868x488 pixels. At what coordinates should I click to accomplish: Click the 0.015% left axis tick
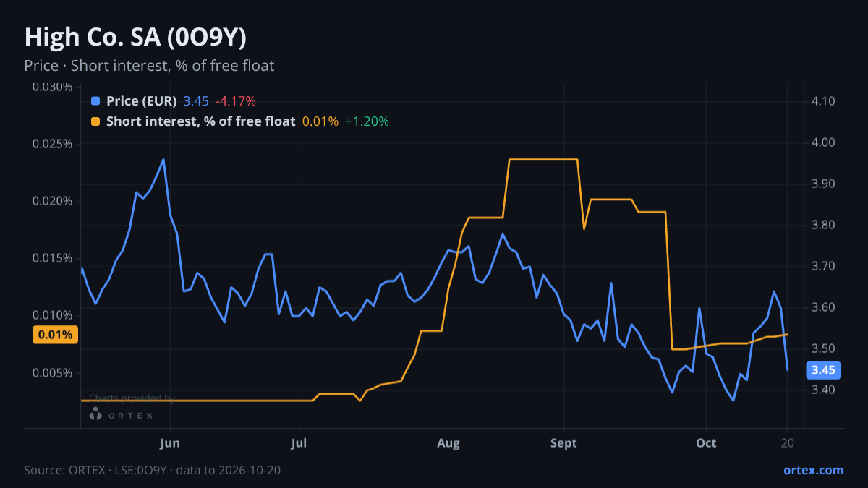click(x=52, y=258)
